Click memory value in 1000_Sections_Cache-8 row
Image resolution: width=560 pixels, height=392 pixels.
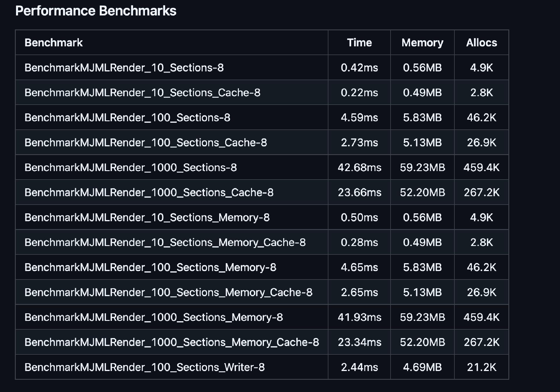[422, 192]
